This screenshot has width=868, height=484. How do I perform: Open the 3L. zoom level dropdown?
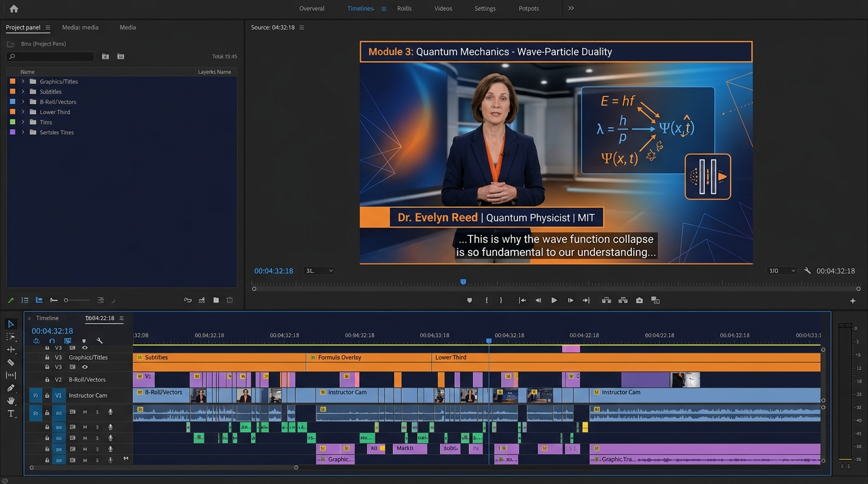(x=319, y=271)
